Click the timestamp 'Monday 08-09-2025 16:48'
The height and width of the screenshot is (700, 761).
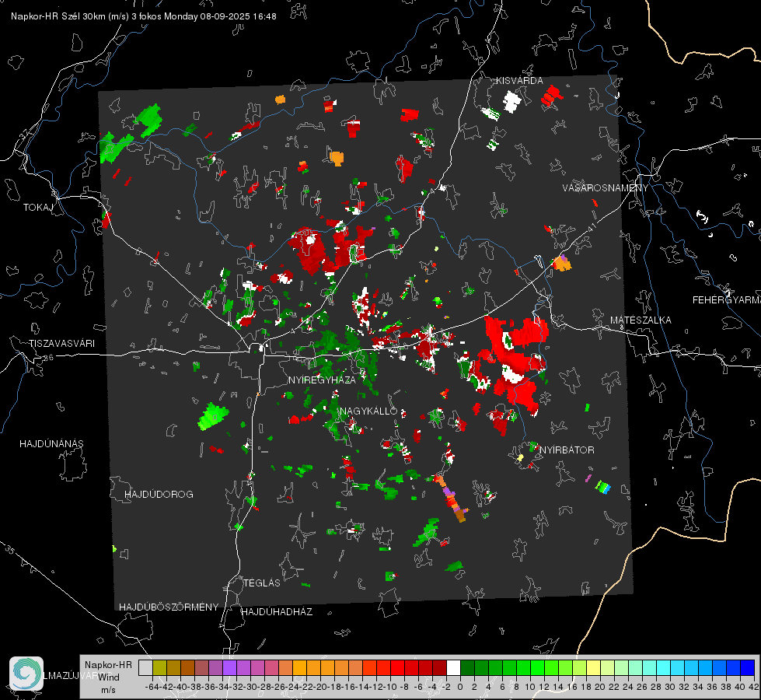coord(220,16)
